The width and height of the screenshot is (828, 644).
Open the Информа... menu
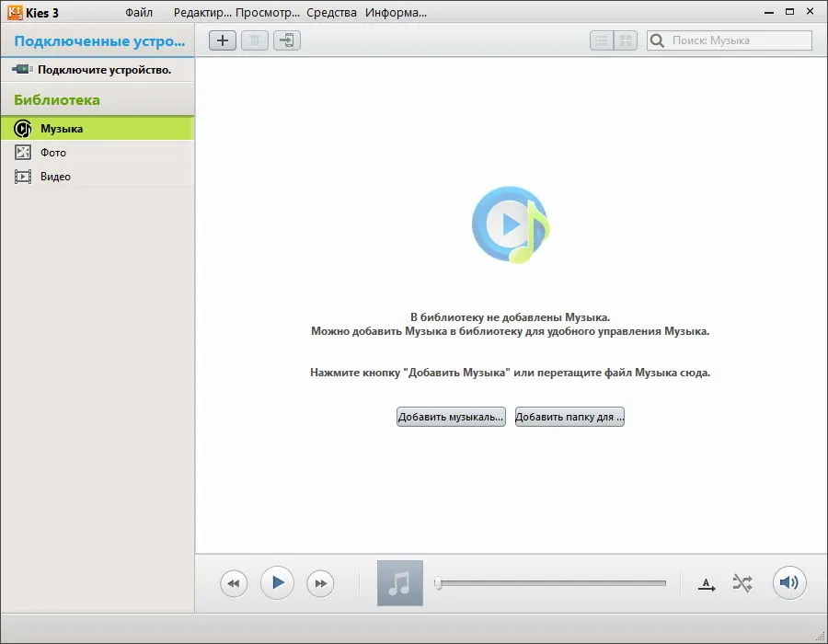tap(396, 13)
